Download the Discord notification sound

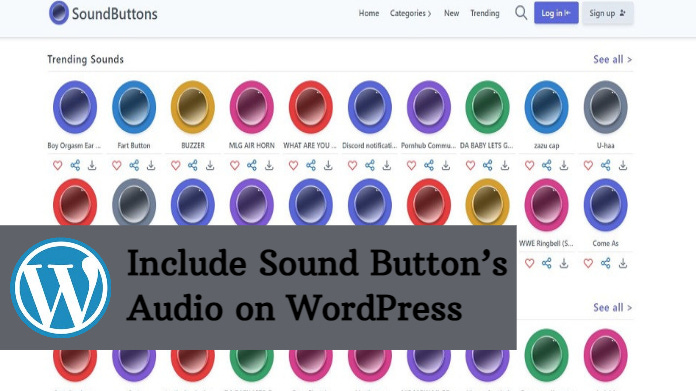pos(387,166)
